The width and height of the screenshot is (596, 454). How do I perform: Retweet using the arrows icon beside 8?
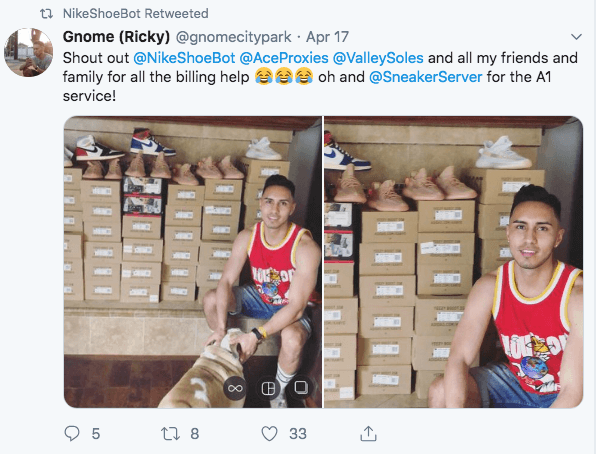[x=170, y=433]
